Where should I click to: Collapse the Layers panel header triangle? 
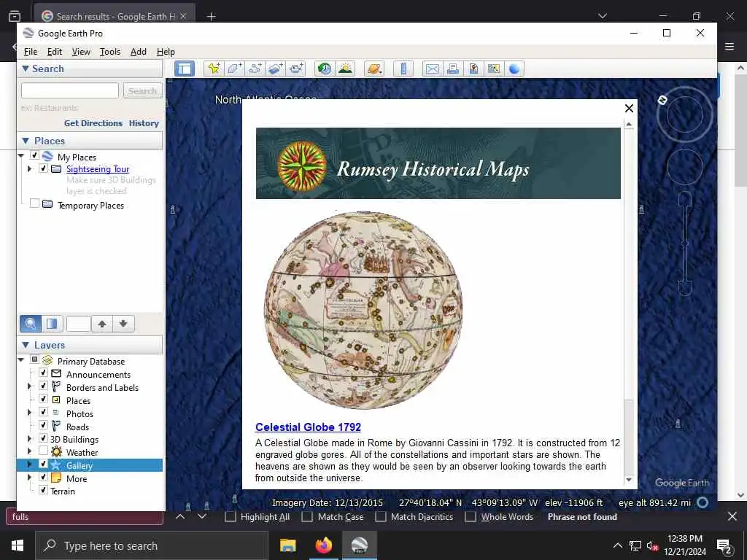26,345
